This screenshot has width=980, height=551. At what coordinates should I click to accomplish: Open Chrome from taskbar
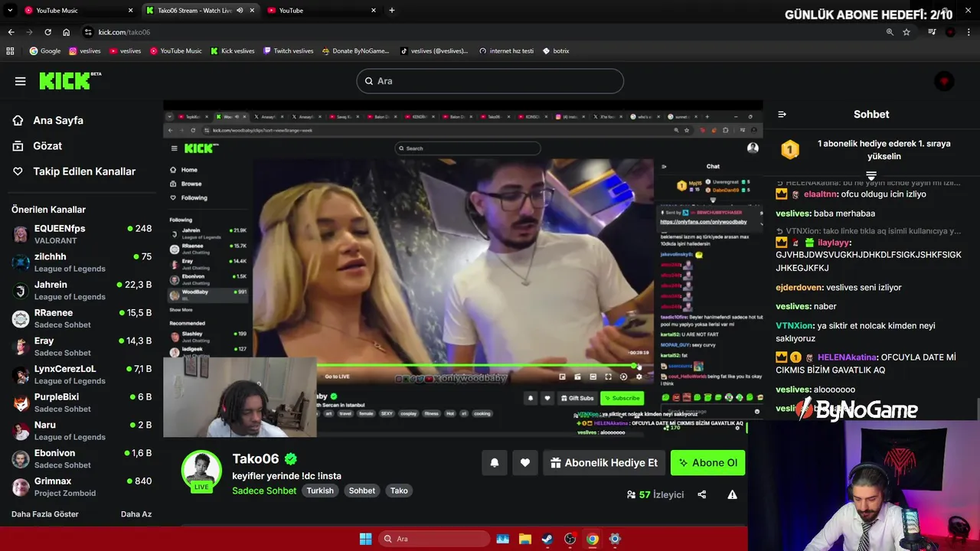click(x=592, y=539)
